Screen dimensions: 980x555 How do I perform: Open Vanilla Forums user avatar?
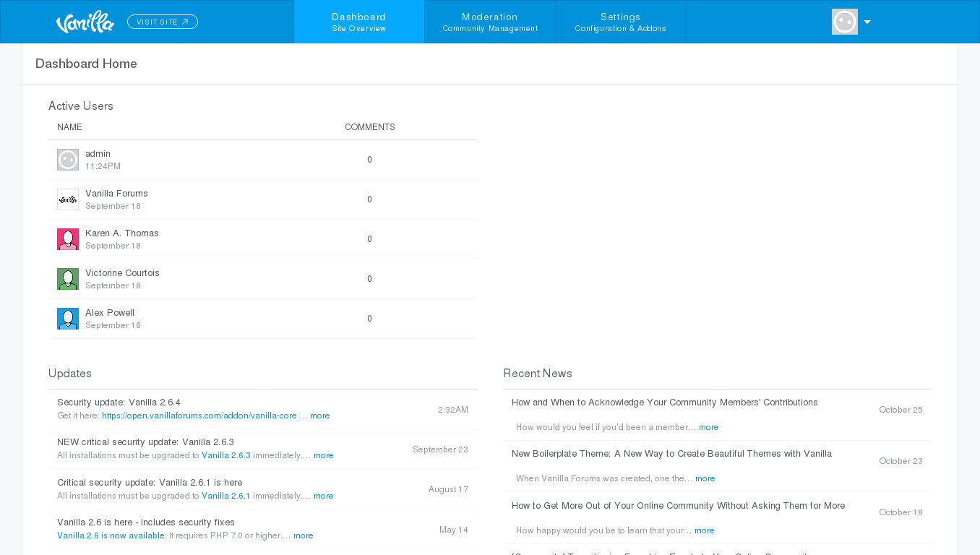(x=68, y=199)
